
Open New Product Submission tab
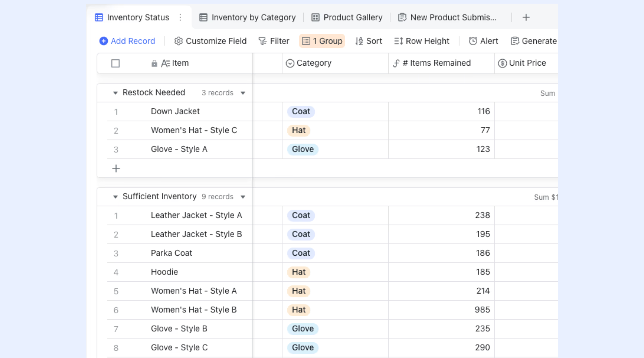click(x=447, y=17)
